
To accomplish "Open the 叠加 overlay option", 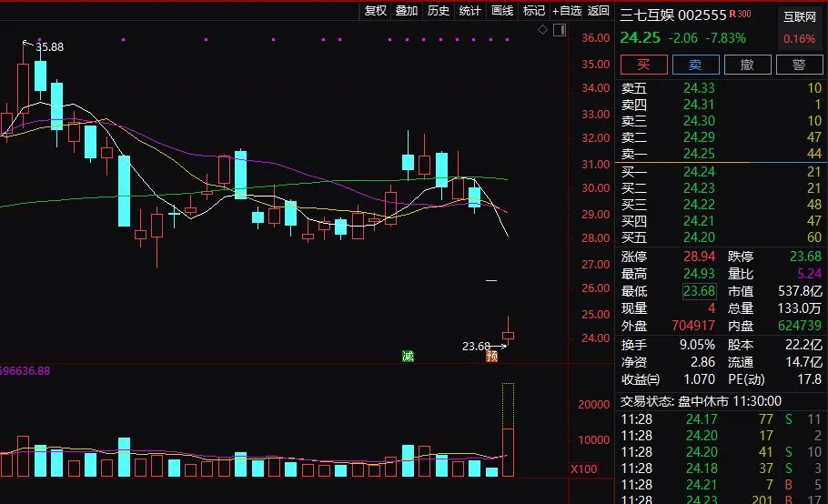I will pyautogui.click(x=407, y=11).
